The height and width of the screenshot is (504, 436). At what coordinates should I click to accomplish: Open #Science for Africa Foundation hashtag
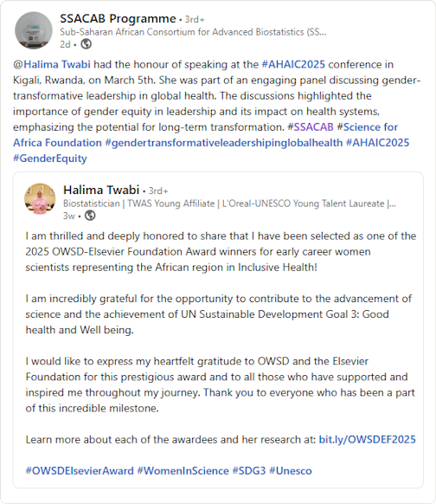pyautogui.click(x=206, y=135)
